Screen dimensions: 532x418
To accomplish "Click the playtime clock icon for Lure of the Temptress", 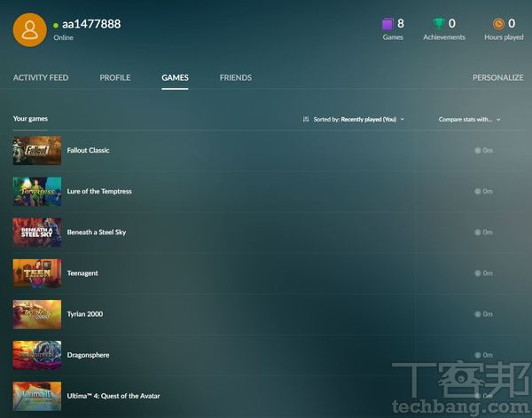I will pyautogui.click(x=478, y=192).
